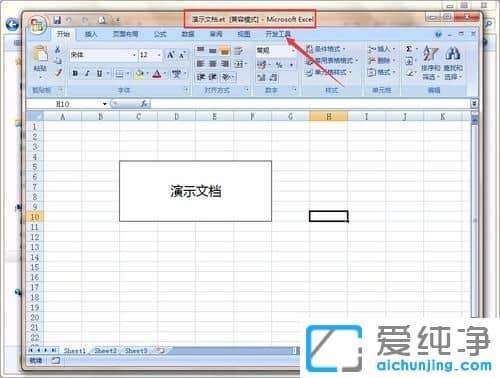Click the Font Color red A icon

click(157, 74)
